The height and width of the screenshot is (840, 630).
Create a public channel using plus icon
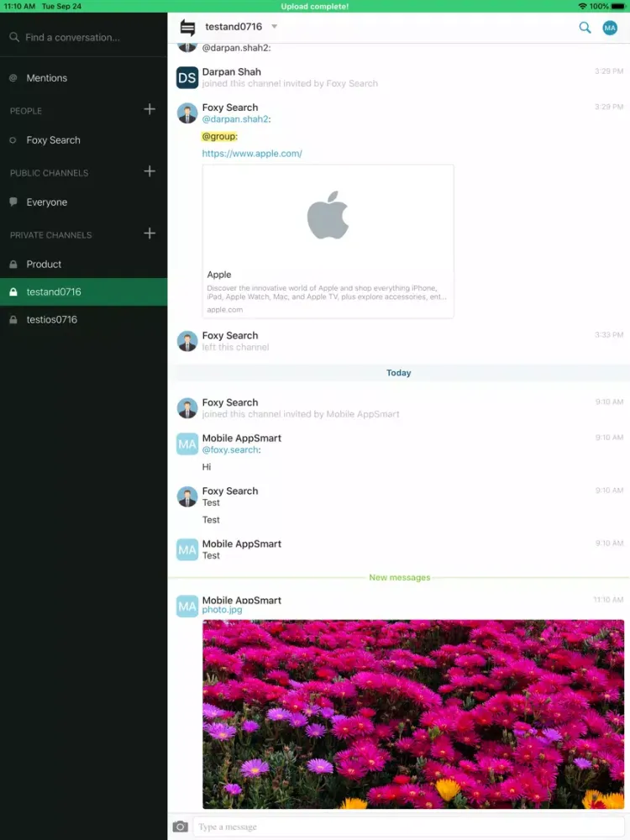[150, 171]
